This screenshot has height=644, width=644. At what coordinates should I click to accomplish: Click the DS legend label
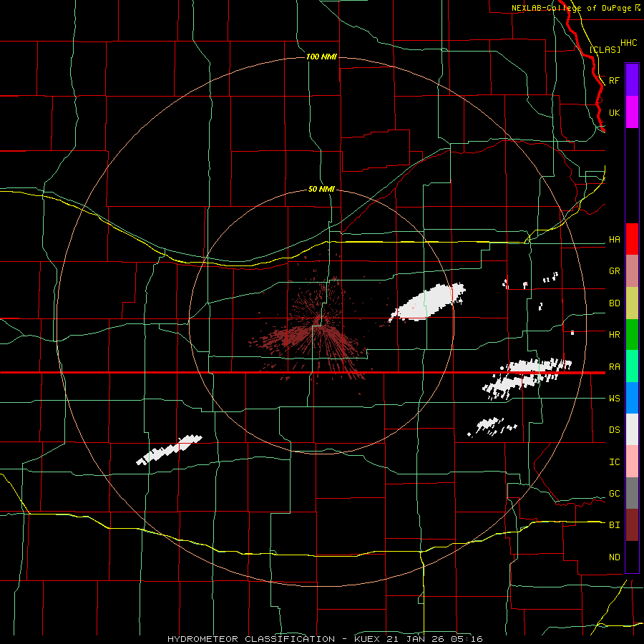(x=614, y=430)
